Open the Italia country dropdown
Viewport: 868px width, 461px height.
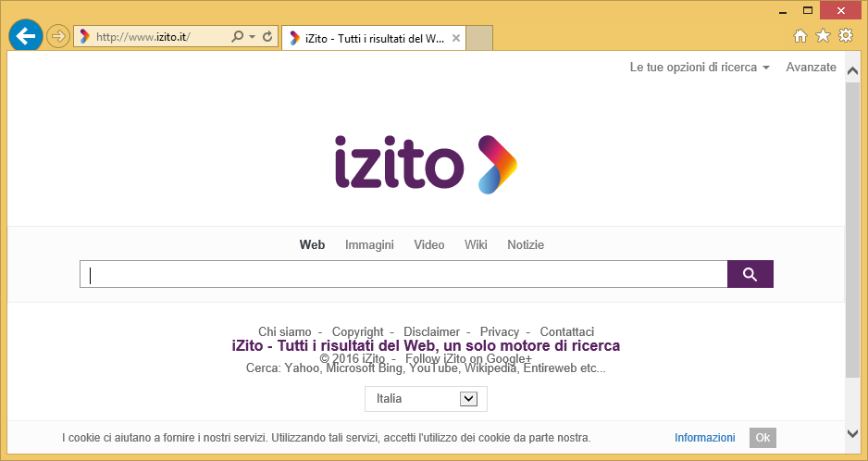tap(426, 399)
